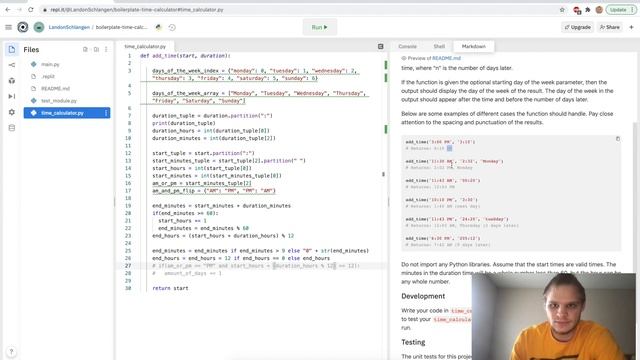Select the Files sidebar icon
Image resolution: width=640 pixels, height=360 pixels.
(11, 49)
